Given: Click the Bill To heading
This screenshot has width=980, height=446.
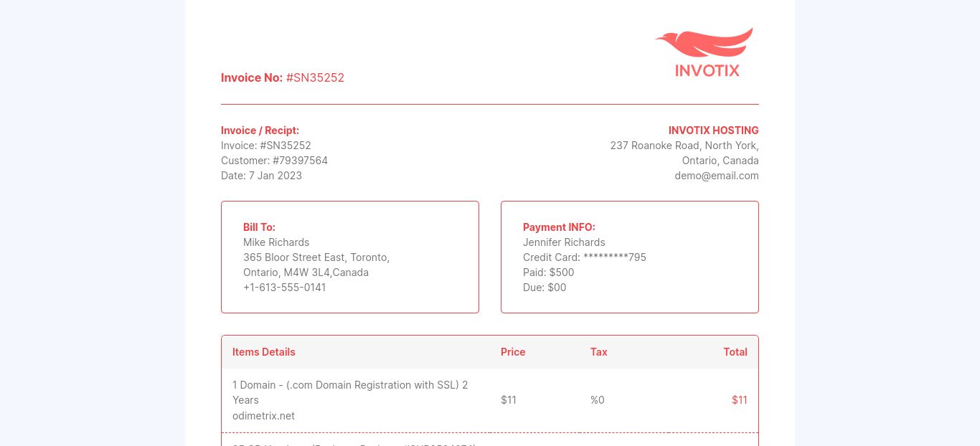Looking at the screenshot, I should 259,227.
